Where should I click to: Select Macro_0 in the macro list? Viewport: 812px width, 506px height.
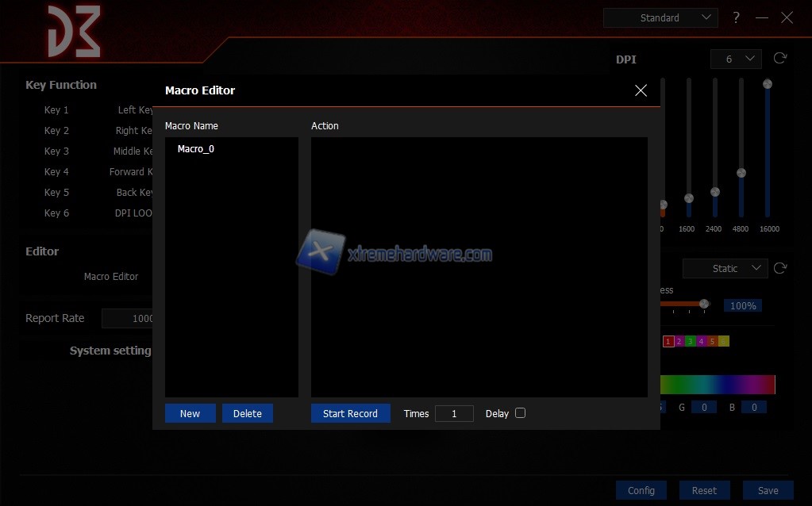pyautogui.click(x=196, y=149)
